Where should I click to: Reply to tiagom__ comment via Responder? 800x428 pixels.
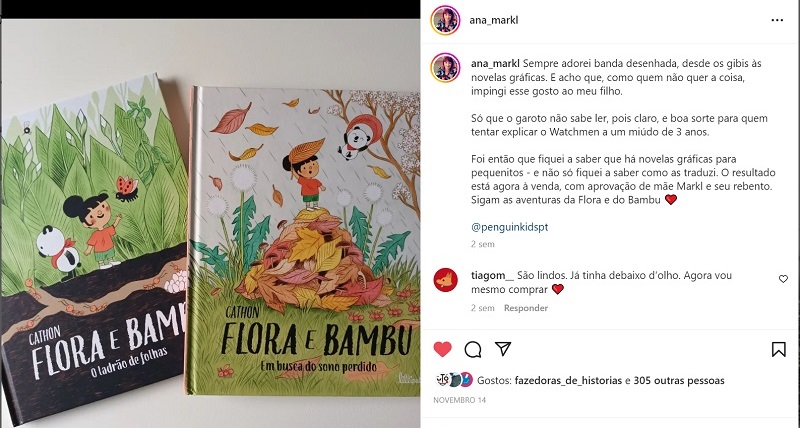click(526, 308)
